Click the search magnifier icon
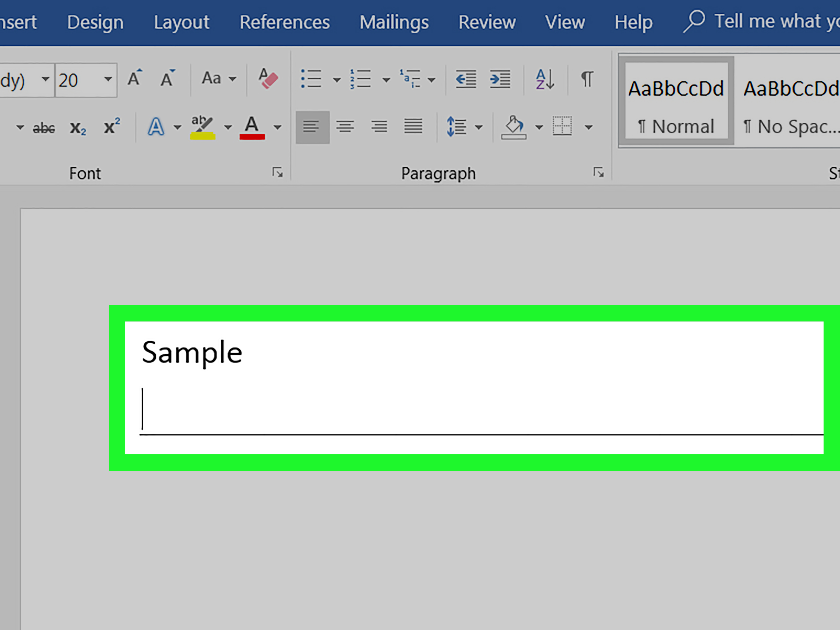 point(694,21)
